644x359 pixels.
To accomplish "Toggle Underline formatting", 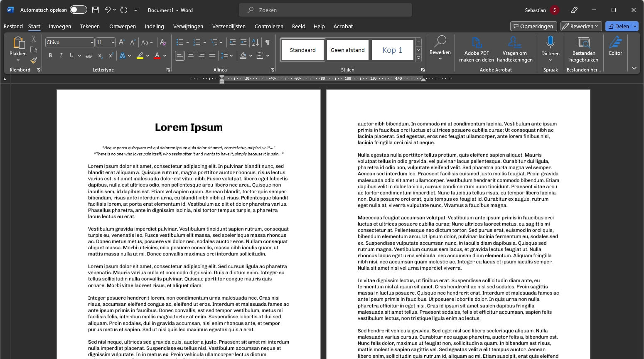I will (x=71, y=56).
